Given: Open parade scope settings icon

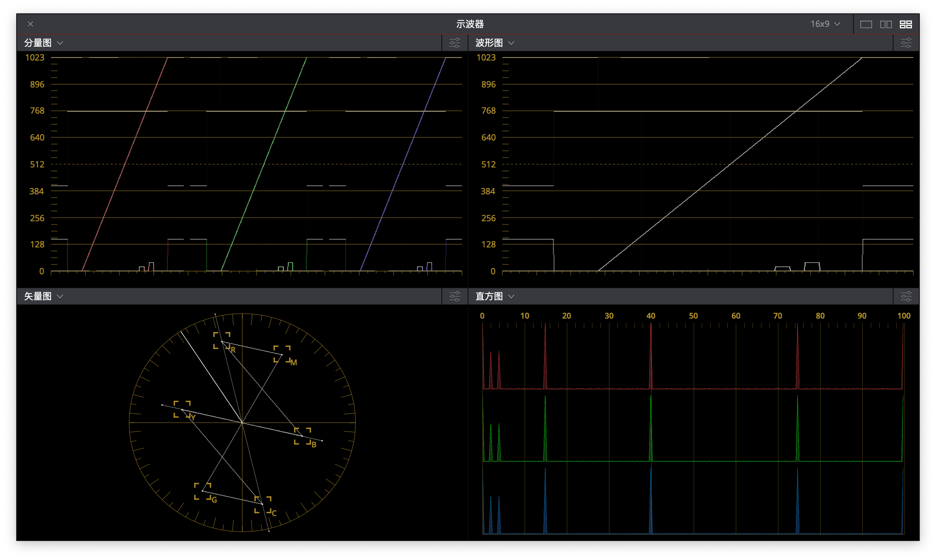Looking at the screenshot, I should [455, 43].
